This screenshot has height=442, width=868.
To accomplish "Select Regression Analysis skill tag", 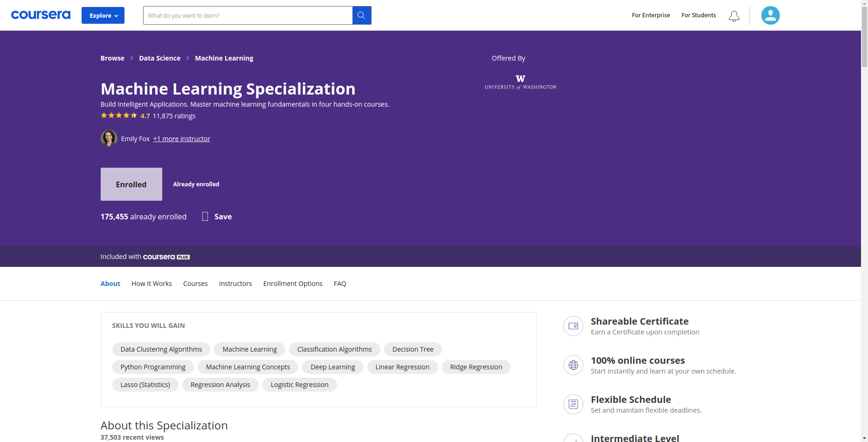I will tap(220, 385).
